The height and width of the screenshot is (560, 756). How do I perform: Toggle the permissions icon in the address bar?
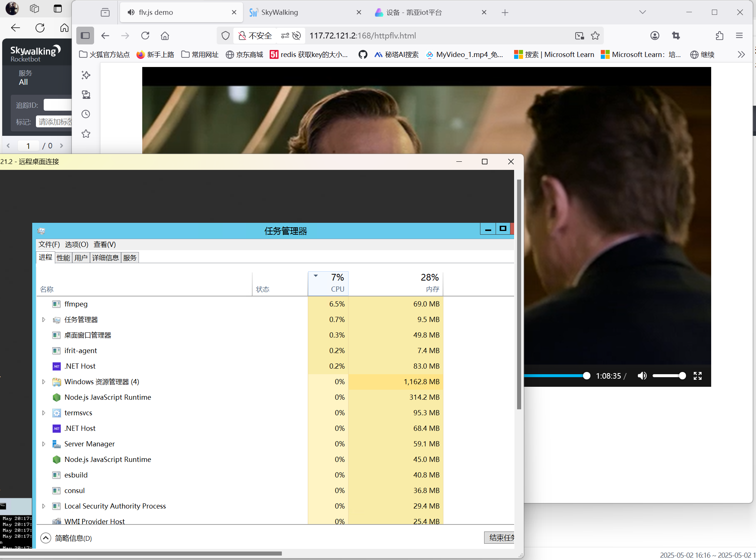coord(285,36)
